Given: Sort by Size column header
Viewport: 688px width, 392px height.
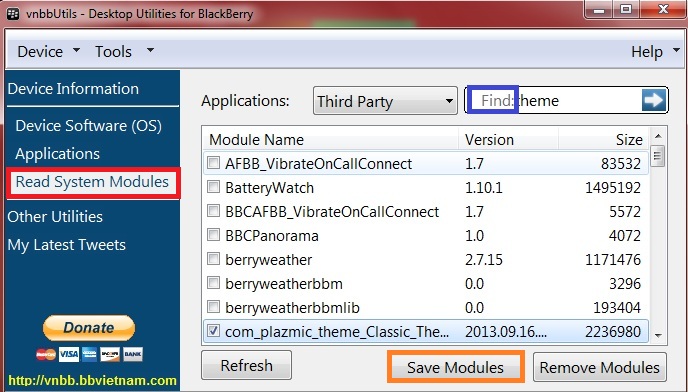Looking at the screenshot, I should 603,140.
